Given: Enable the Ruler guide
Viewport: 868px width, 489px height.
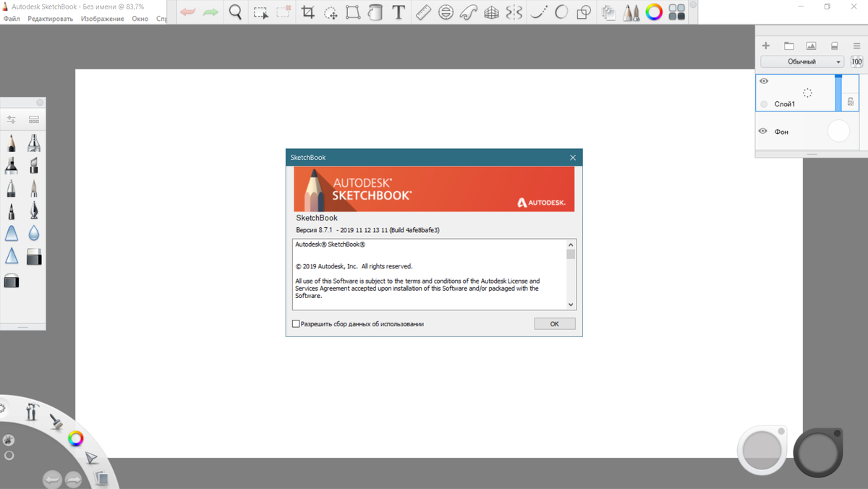Looking at the screenshot, I should [424, 12].
